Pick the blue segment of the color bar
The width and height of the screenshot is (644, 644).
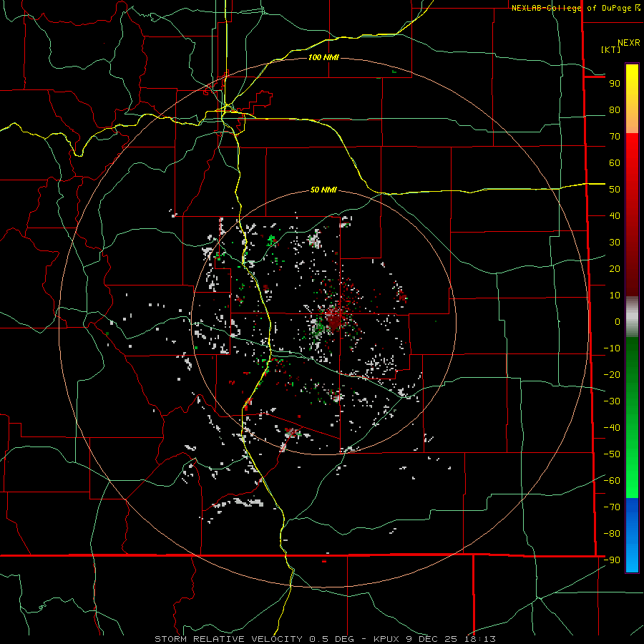pyautogui.click(x=632, y=535)
